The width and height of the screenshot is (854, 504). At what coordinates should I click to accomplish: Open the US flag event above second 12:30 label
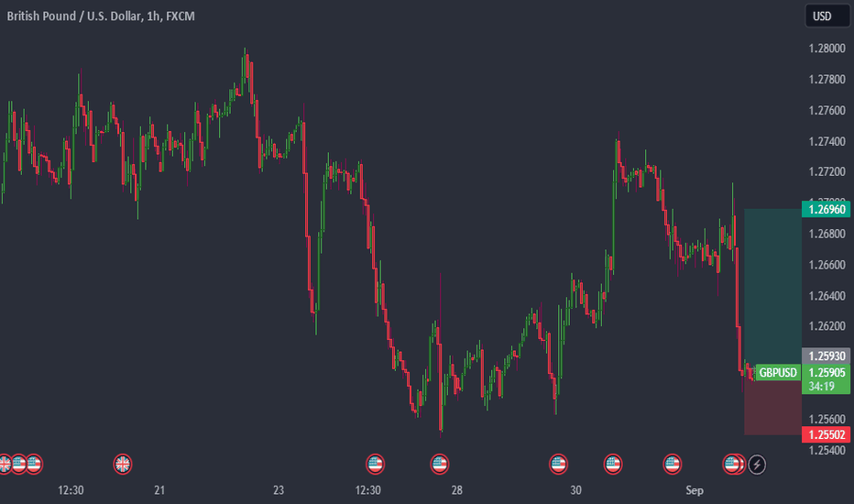coord(375,465)
